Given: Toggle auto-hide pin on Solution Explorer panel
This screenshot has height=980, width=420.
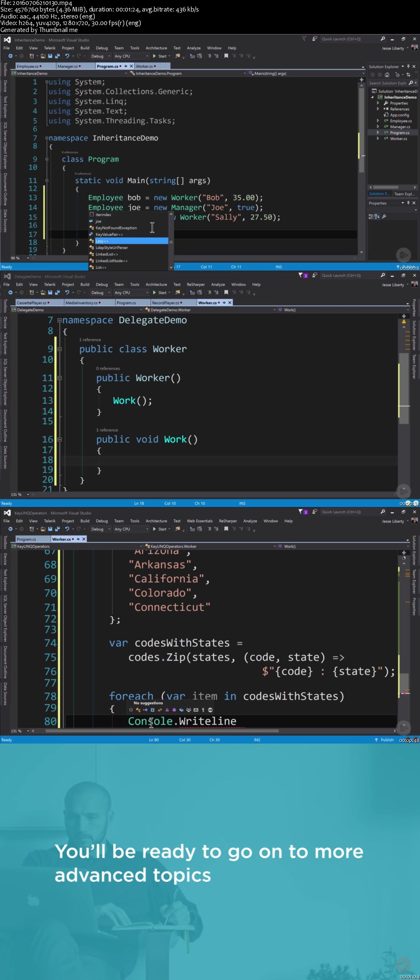Looking at the screenshot, I should point(408,67).
